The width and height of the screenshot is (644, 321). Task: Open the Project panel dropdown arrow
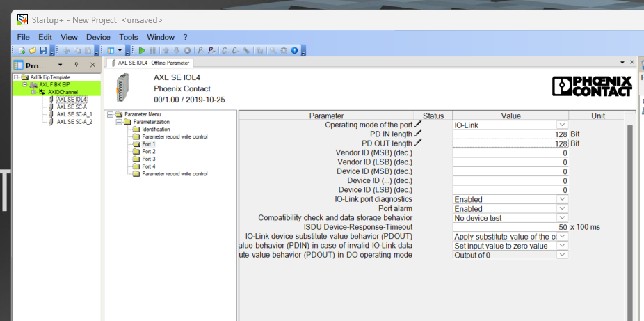click(x=61, y=65)
